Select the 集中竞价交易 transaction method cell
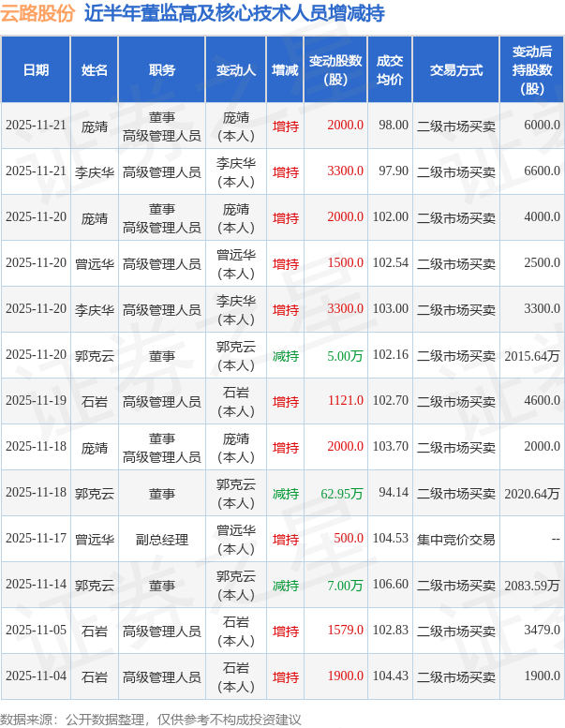 456,540
